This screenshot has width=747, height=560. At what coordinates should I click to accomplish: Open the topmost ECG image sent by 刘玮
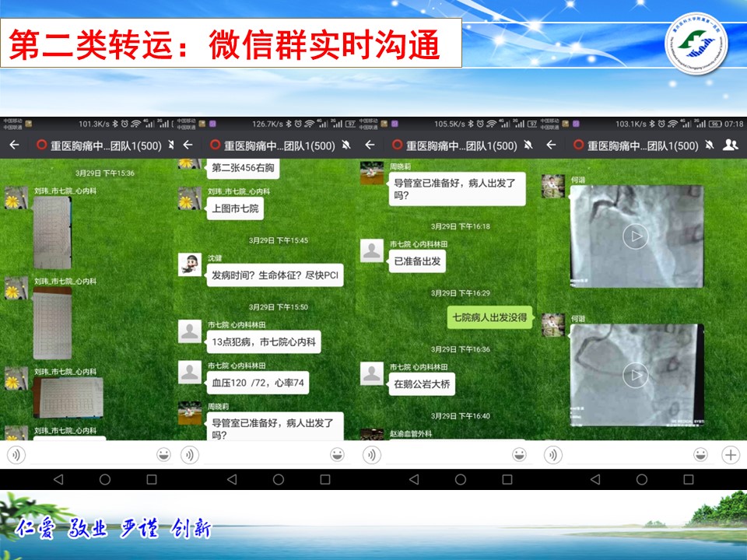point(52,232)
